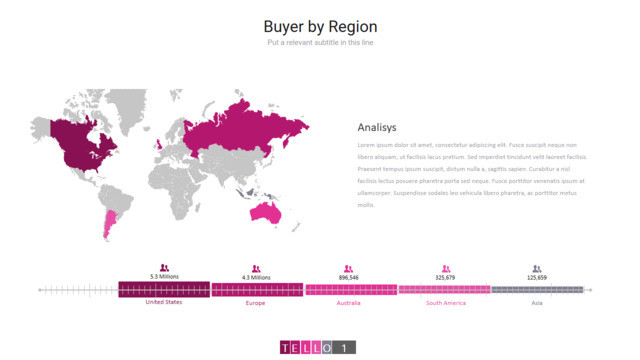Select the Australia pink bar segment
Image resolution: width=640 pixels, height=360 pixels.
[x=351, y=290]
